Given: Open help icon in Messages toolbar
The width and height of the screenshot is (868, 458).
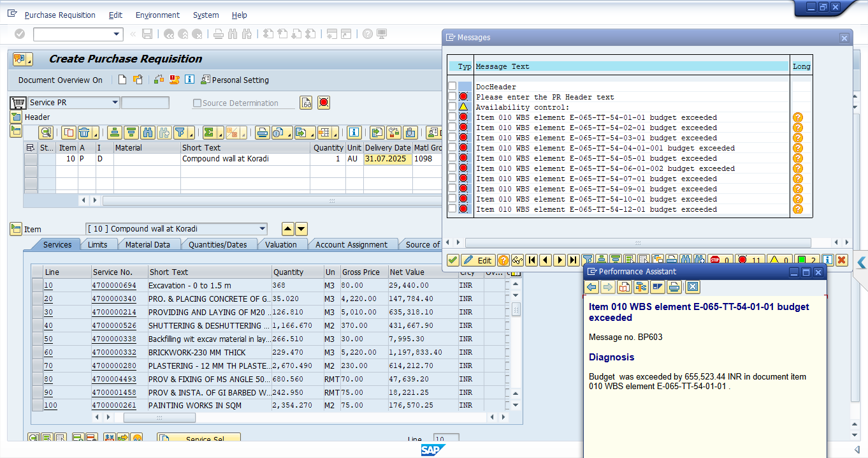Looking at the screenshot, I should coord(503,260).
